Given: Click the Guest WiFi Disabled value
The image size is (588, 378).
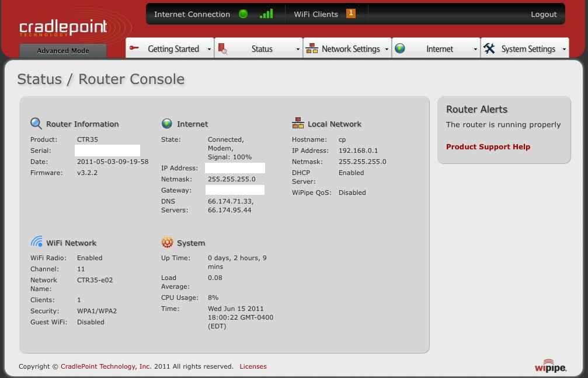Looking at the screenshot, I should point(91,322).
